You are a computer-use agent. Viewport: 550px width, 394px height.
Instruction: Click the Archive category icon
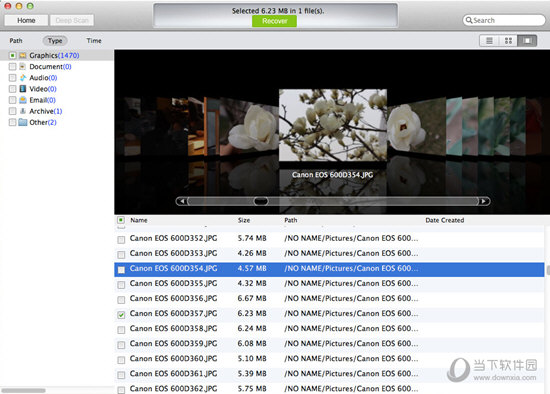23,111
